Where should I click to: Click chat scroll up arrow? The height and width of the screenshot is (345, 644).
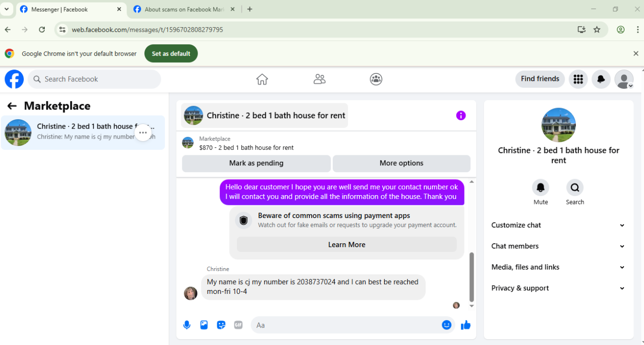click(x=471, y=182)
